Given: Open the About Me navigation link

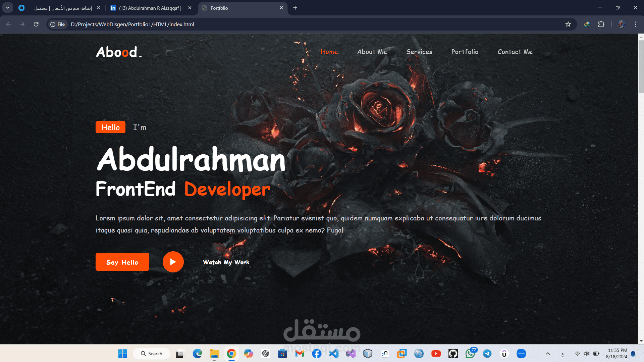Looking at the screenshot, I should click(x=372, y=52).
